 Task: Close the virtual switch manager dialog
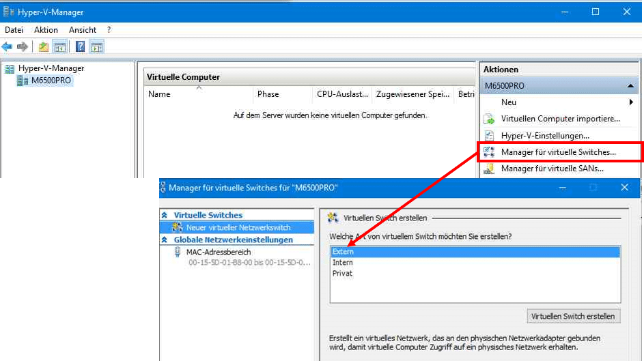(624, 188)
